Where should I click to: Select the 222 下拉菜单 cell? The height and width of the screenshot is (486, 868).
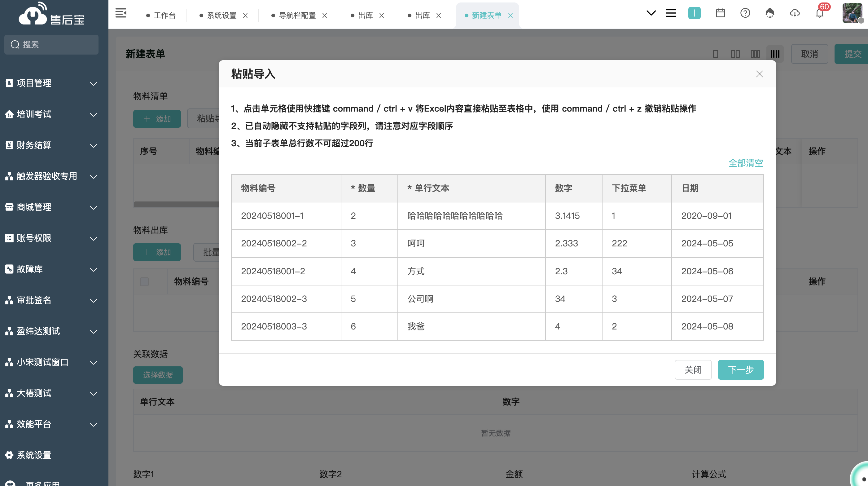(x=637, y=244)
